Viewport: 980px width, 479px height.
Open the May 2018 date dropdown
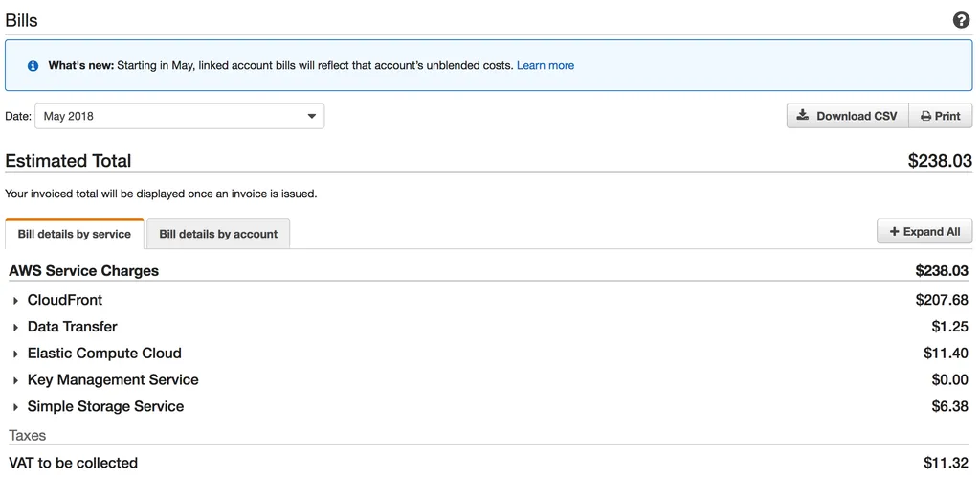[x=179, y=116]
